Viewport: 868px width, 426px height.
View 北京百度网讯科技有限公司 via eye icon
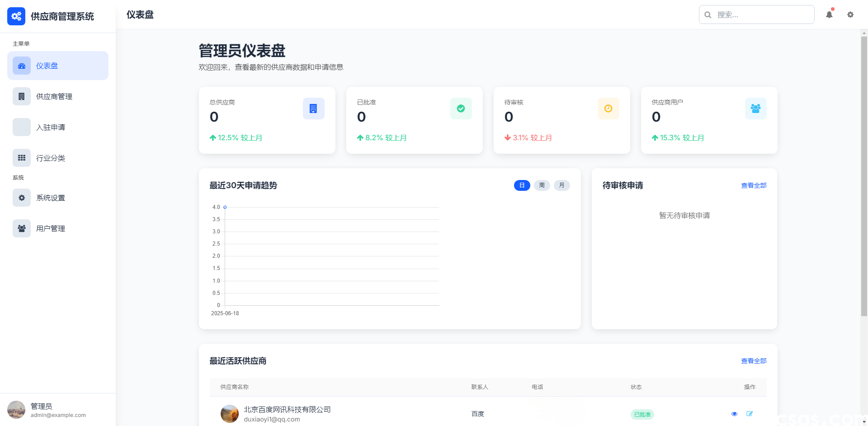click(x=734, y=414)
